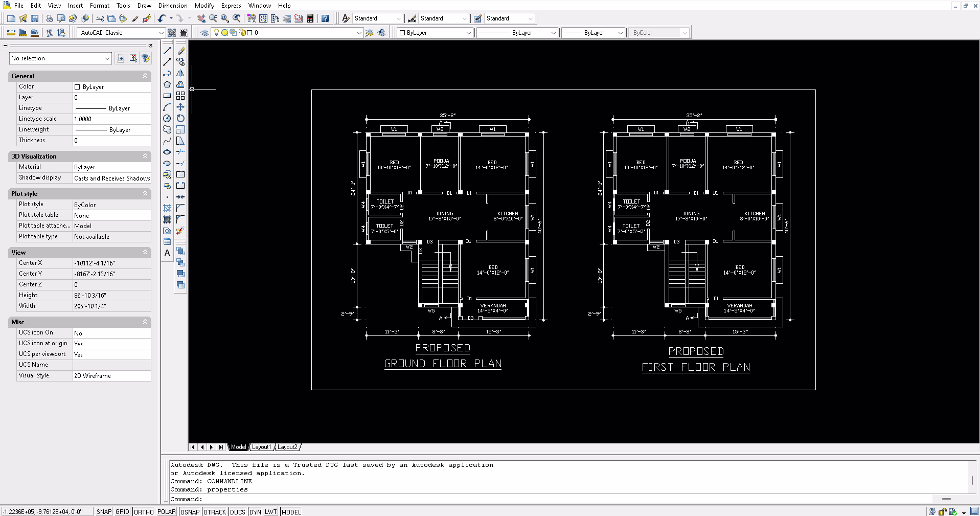Collapse the 3D Visualization section
The width and height of the screenshot is (980, 516).
click(145, 156)
